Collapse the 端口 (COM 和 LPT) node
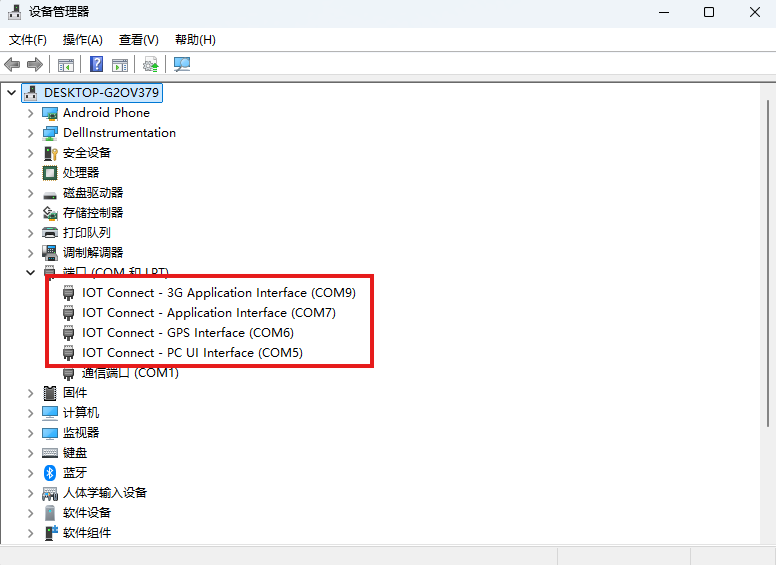Image resolution: width=776 pixels, height=565 pixels. (x=30, y=273)
